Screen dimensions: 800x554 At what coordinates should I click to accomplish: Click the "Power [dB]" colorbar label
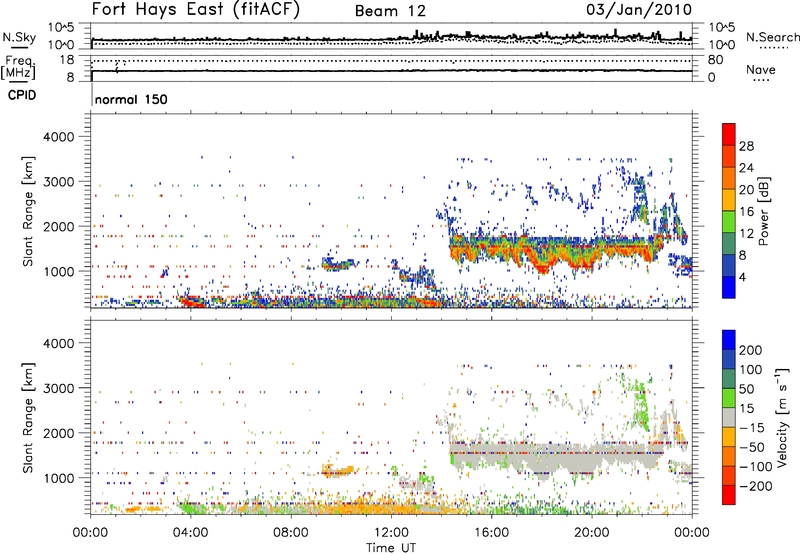pyautogui.click(x=763, y=211)
